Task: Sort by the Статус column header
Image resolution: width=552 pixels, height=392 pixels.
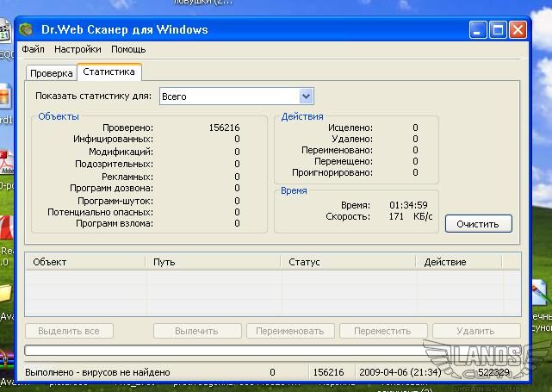Action: 348,262
